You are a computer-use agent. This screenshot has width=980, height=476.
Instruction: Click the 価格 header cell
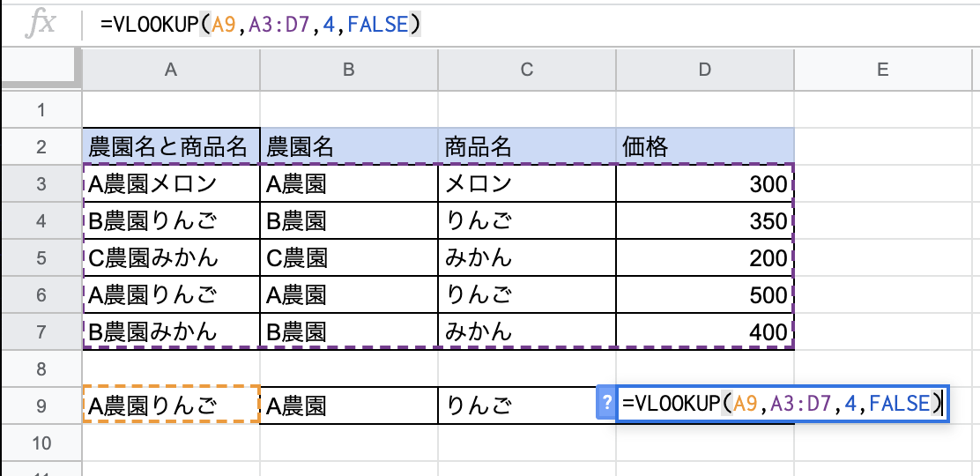point(705,147)
